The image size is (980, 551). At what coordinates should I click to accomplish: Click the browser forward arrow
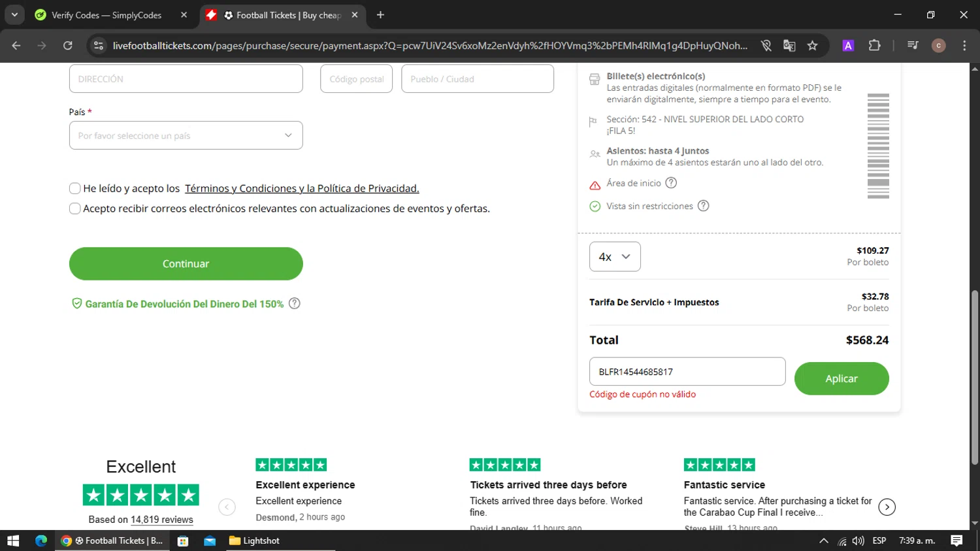pyautogui.click(x=42, y=45)
